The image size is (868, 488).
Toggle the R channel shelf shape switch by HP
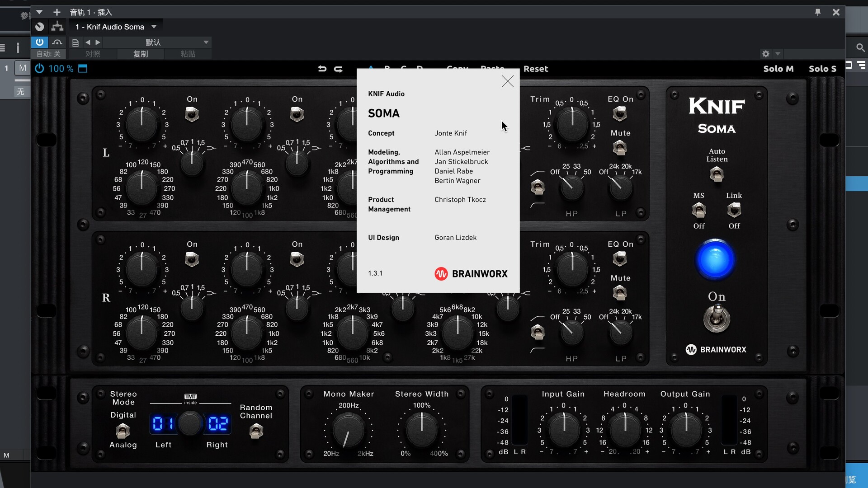coord(538,332)
